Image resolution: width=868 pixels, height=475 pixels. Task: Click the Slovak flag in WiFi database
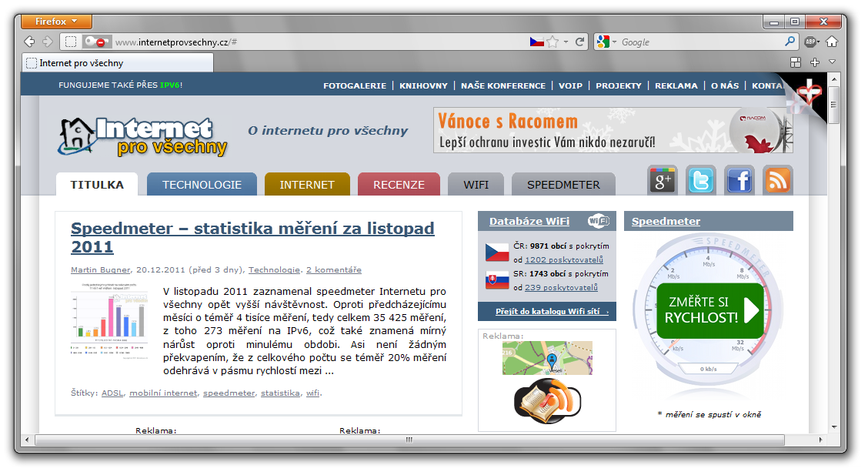(x=497, y=280)
